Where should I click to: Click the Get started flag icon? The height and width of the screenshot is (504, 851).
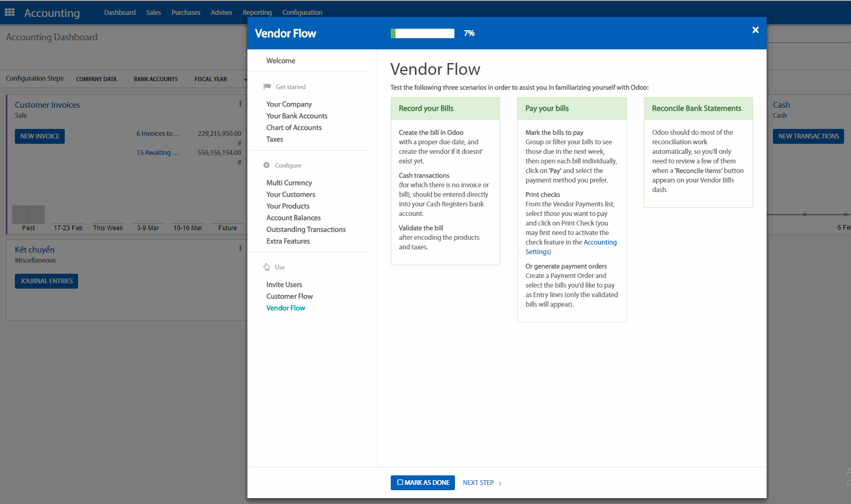267,86
